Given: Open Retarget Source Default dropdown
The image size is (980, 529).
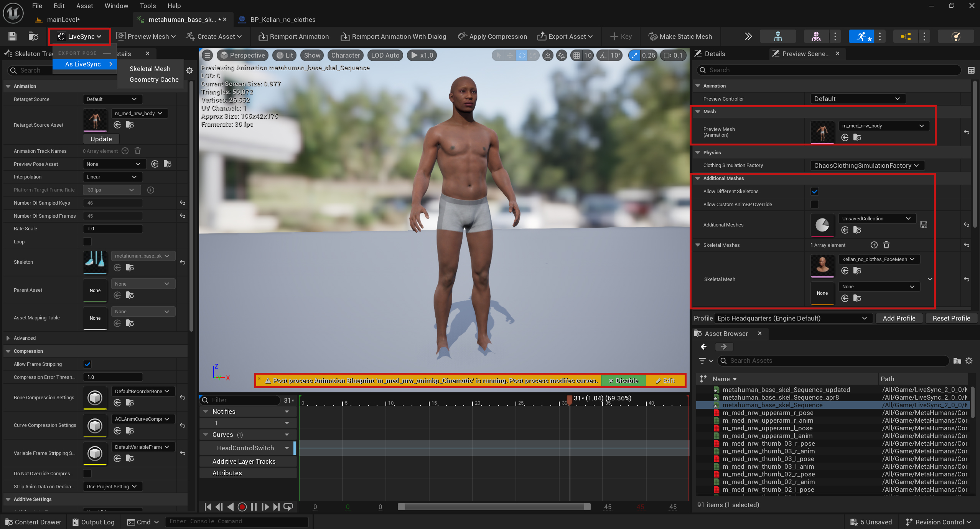Looking at the screenshot, I should click(x=112, y=99).
